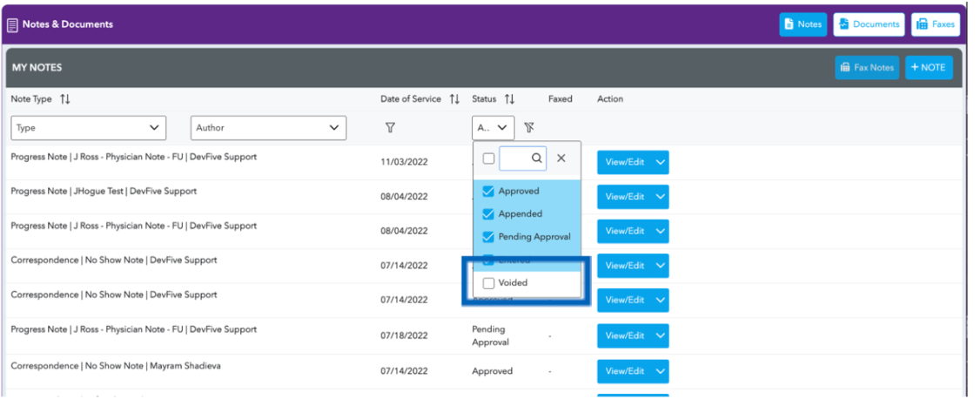
Task: Sort by Status arrows icon
Action: click(509, 98)
